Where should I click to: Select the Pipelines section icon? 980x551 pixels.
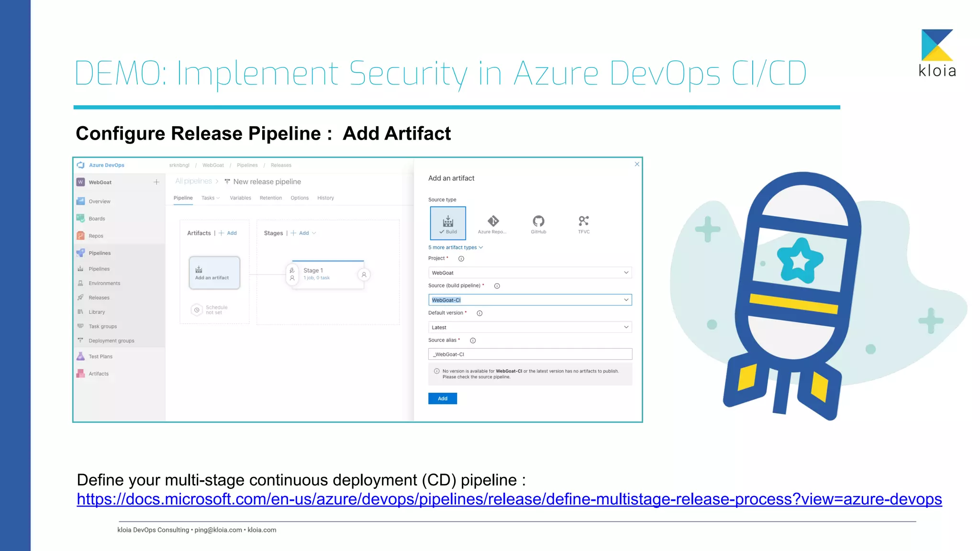click(x=80, y=253)
